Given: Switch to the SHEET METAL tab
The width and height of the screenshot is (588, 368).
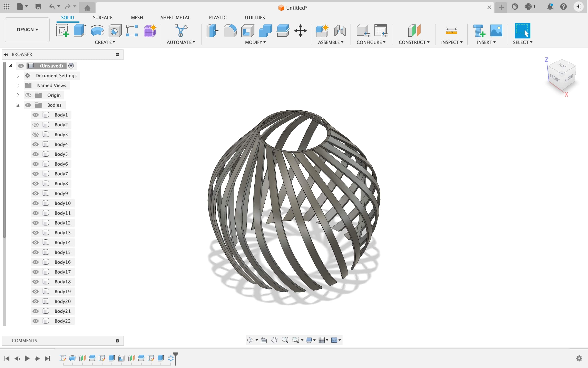Looking at the screenshot, I should click(x=175, y=18).
